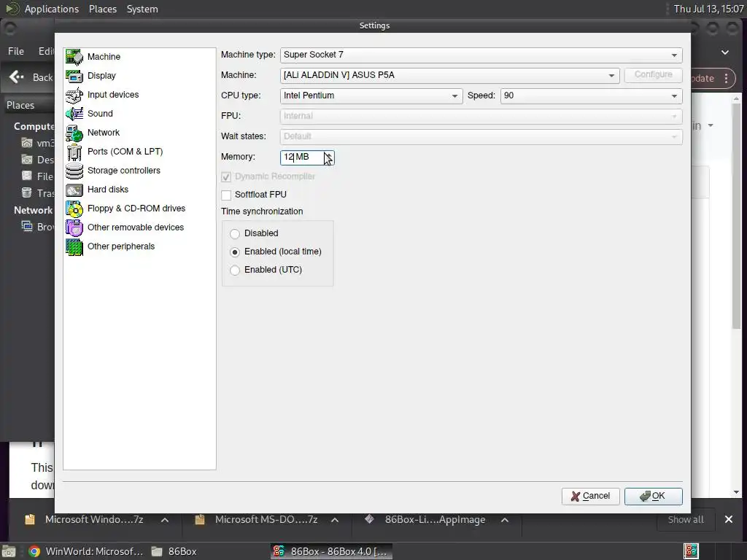Click the clock in top panel
The width and height of the screenshot is (747, 560).
click(x=708, y=9)
